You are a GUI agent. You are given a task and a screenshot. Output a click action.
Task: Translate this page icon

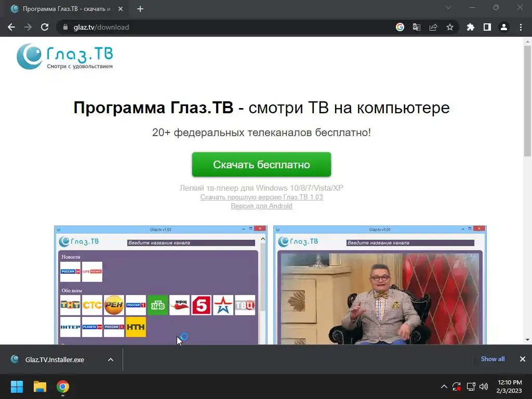pyautogui.click(x=417, y=27)
